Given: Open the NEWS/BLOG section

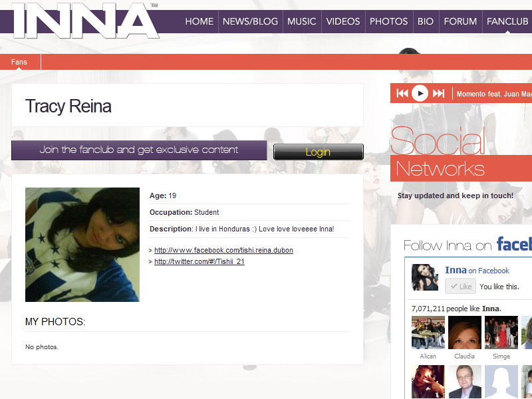Looking at the screenshot, I should click(250, 21).
